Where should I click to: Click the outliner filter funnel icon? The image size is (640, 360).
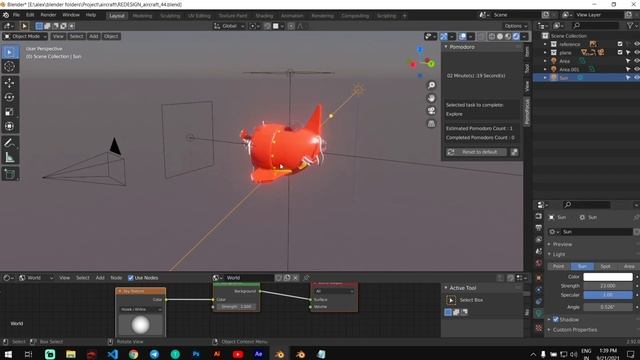(x=630, y=25)
